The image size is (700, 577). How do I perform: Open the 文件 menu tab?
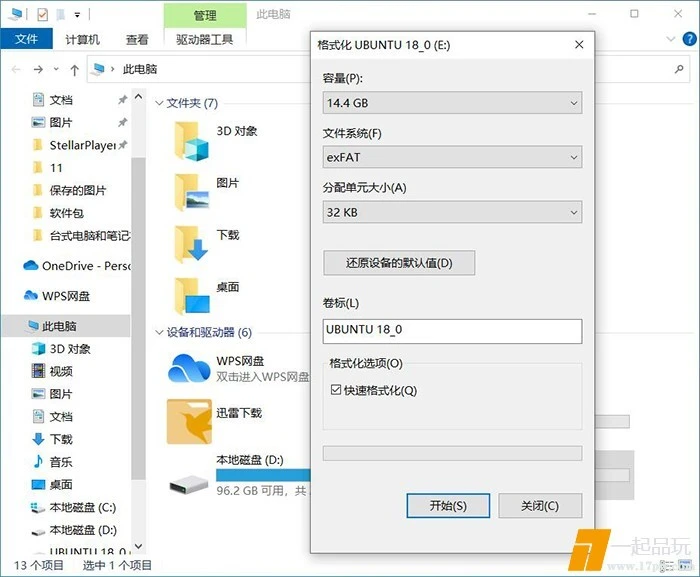click(x=26, y=39)
